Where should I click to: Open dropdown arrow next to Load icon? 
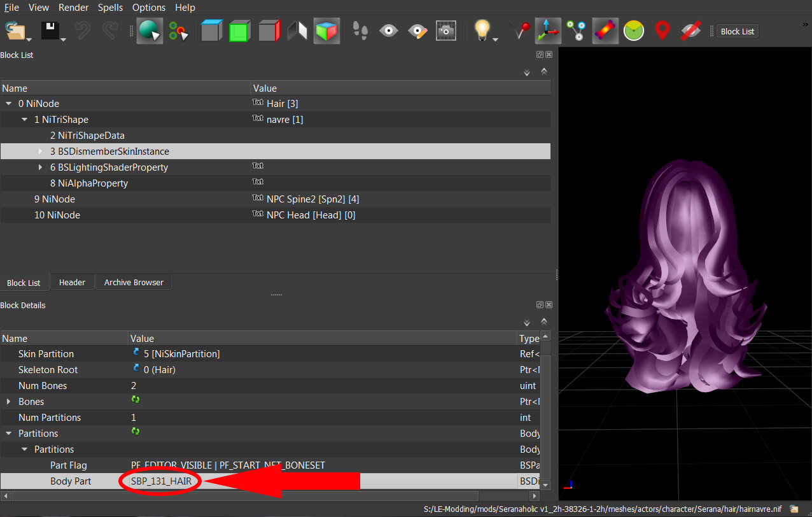point(29,40)
